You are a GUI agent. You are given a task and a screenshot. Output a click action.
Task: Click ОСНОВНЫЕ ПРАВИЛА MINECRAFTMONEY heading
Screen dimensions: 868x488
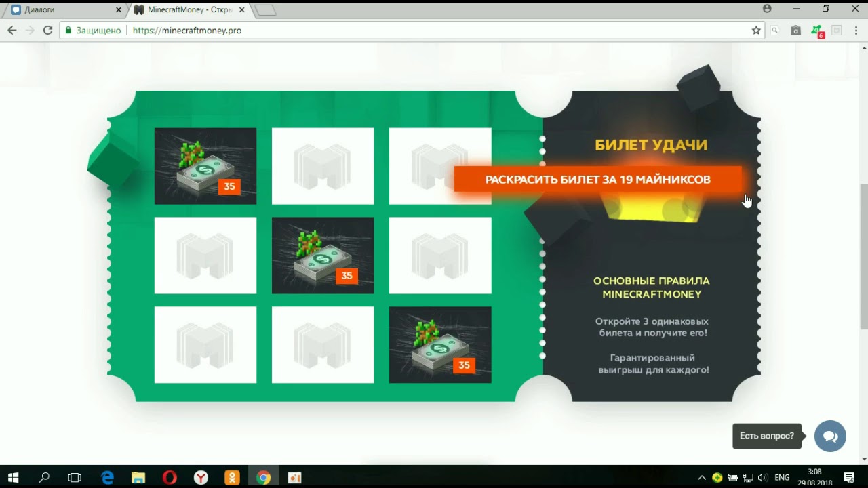pos(652,287)
